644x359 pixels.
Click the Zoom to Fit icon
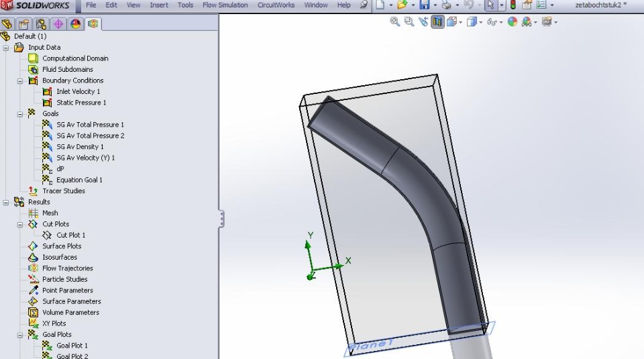(x=394, y=21)
